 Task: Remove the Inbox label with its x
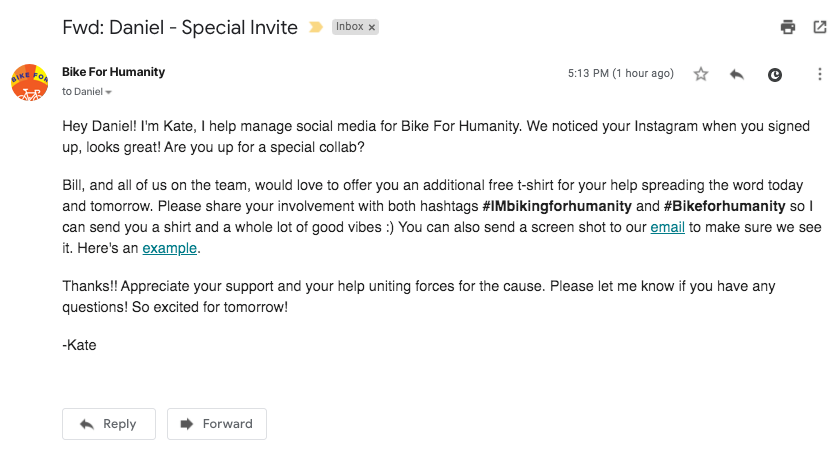pyautogui.click(x=372, y=27)
